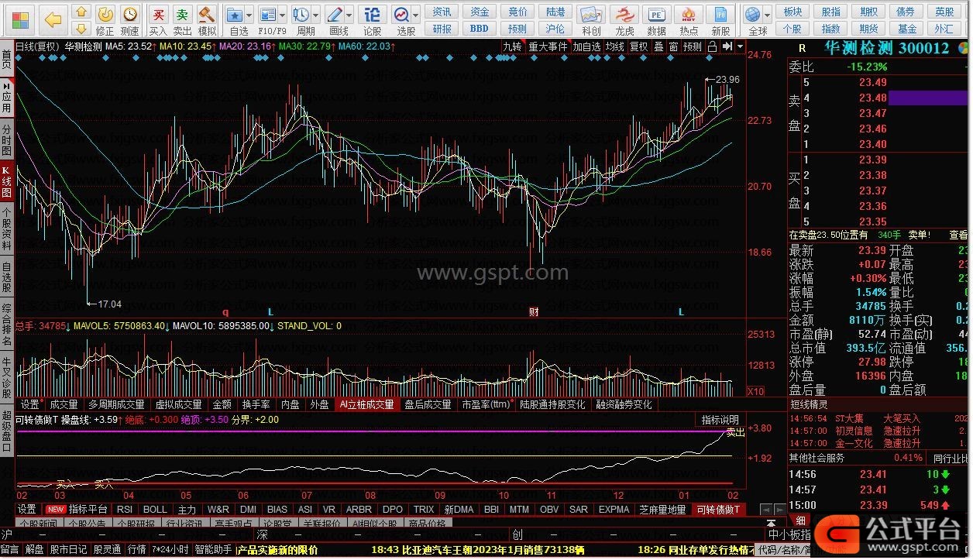Toggle the 叠 overlay button

658,46
